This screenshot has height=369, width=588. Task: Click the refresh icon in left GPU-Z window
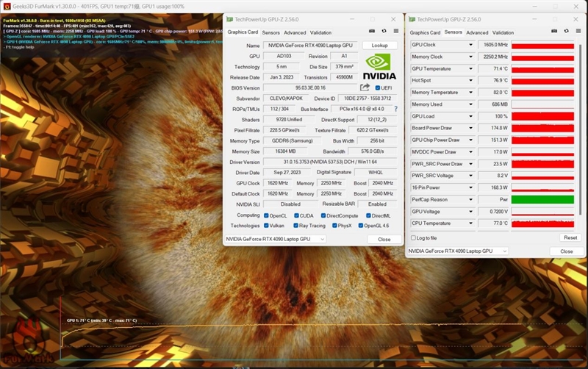(x=384, y=31)
